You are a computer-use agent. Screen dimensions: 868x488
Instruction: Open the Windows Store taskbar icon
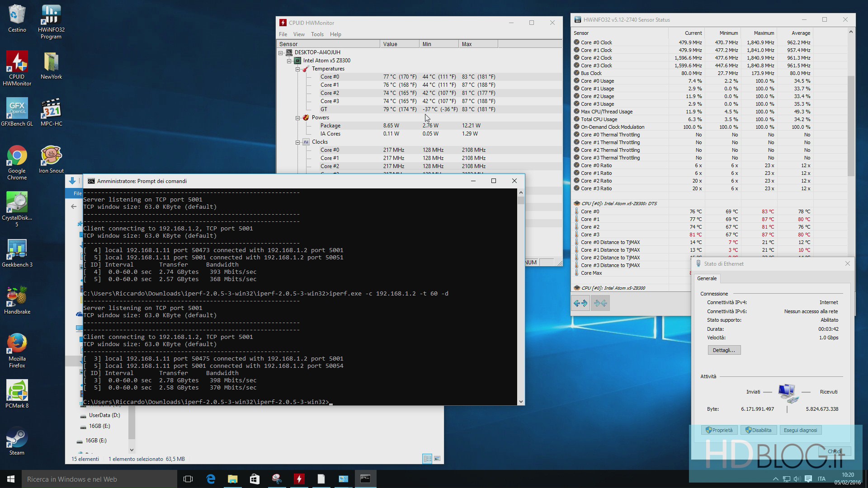pyautogui.click(x=255, y=479)
